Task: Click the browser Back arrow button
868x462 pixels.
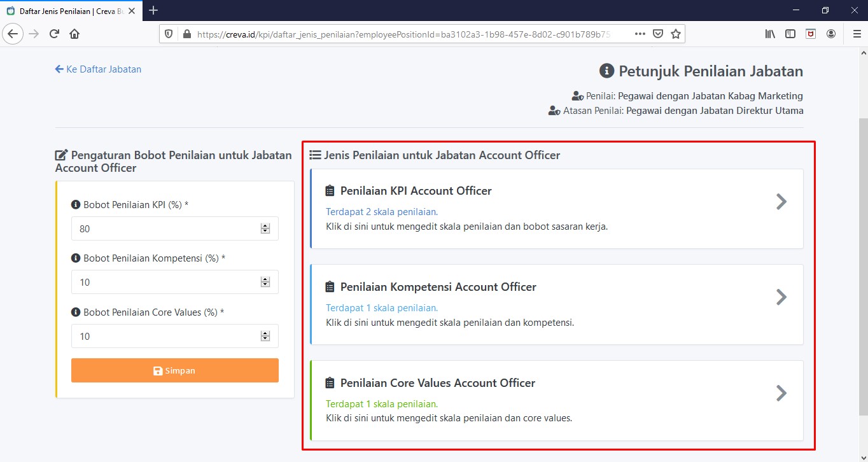Action: [x=13, y=34]
